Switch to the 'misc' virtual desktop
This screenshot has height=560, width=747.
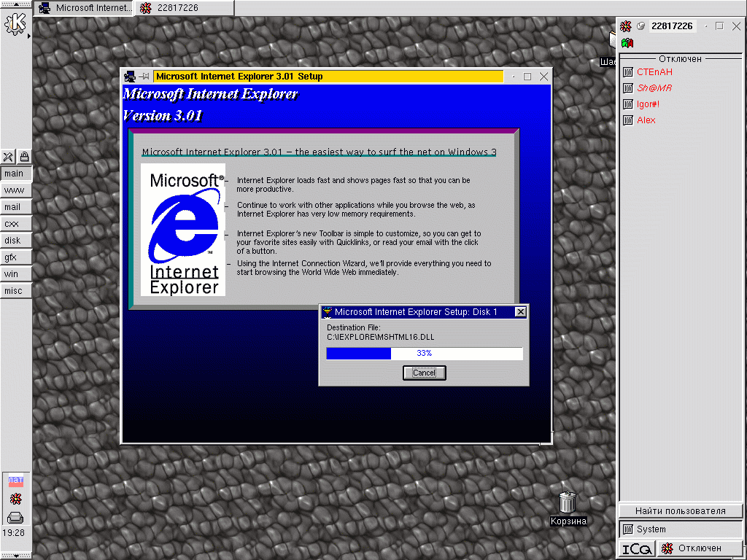[x=16, y=290]
